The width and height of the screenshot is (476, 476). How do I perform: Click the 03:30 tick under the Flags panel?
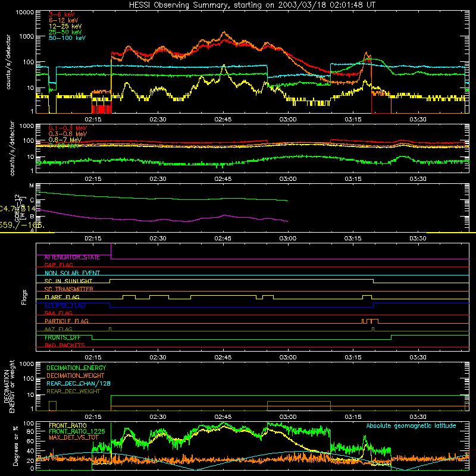418,358
